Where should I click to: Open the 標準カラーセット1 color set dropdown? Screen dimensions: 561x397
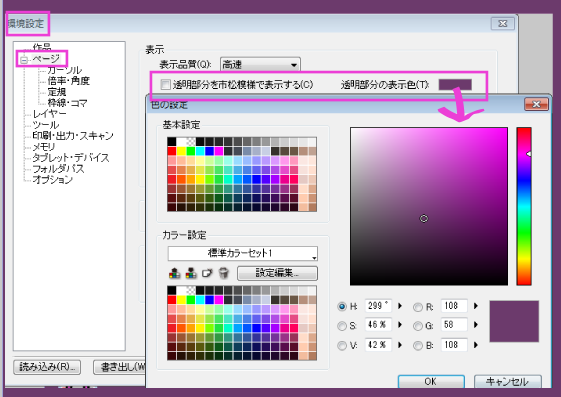(x=243, y=253)
